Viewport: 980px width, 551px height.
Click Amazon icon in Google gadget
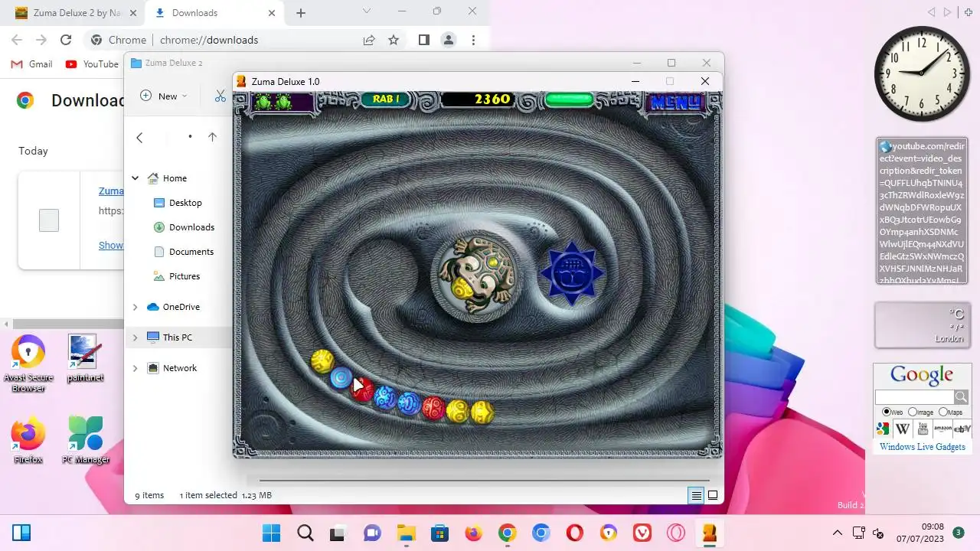[x=942, y=429]
